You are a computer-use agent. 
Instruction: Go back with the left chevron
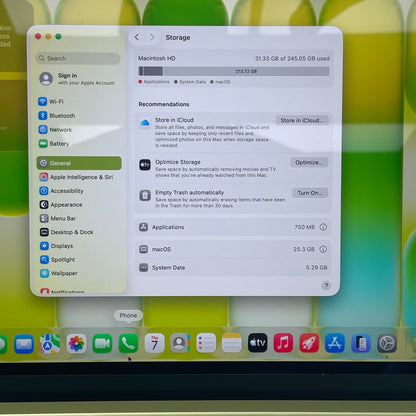click(137, 37)
